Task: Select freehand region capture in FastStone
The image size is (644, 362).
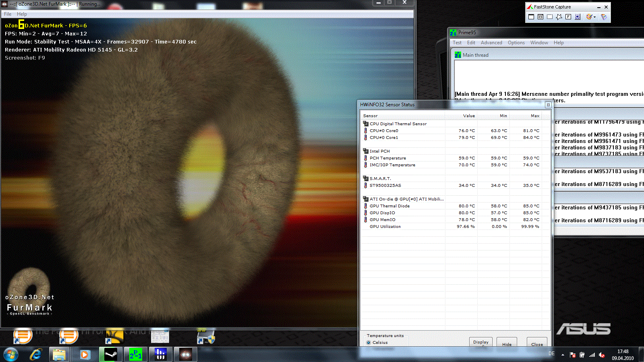Action: point(559,17)
